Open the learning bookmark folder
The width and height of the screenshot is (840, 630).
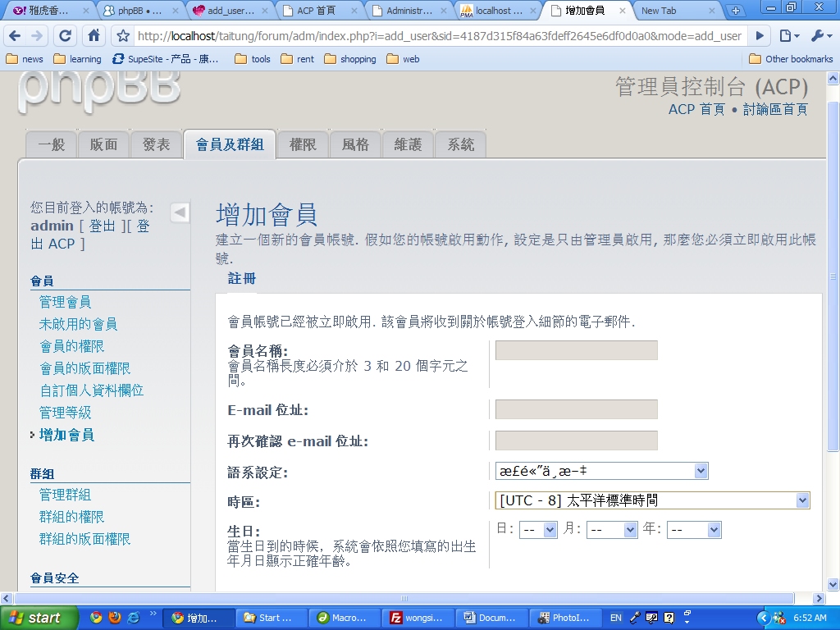[x=78, y=59]
